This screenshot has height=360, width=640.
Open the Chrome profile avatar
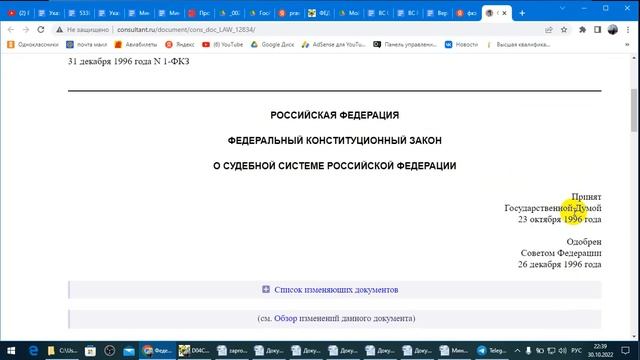[x=613, y=29]
